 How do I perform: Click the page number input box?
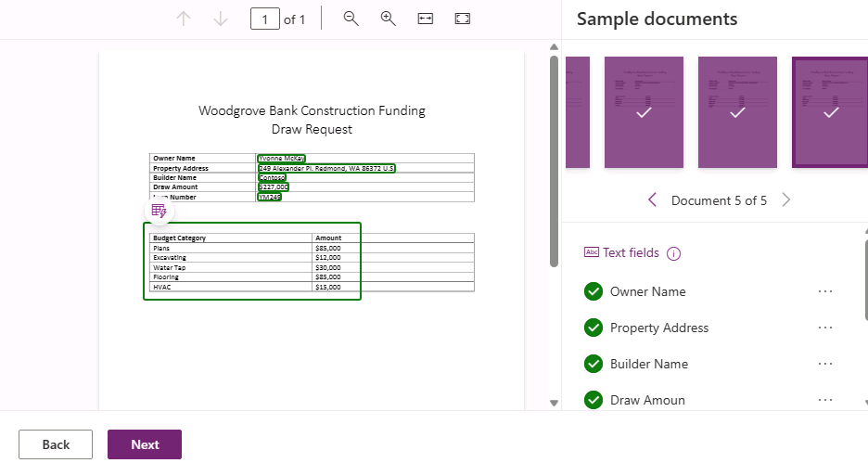[x=265, y=19]
